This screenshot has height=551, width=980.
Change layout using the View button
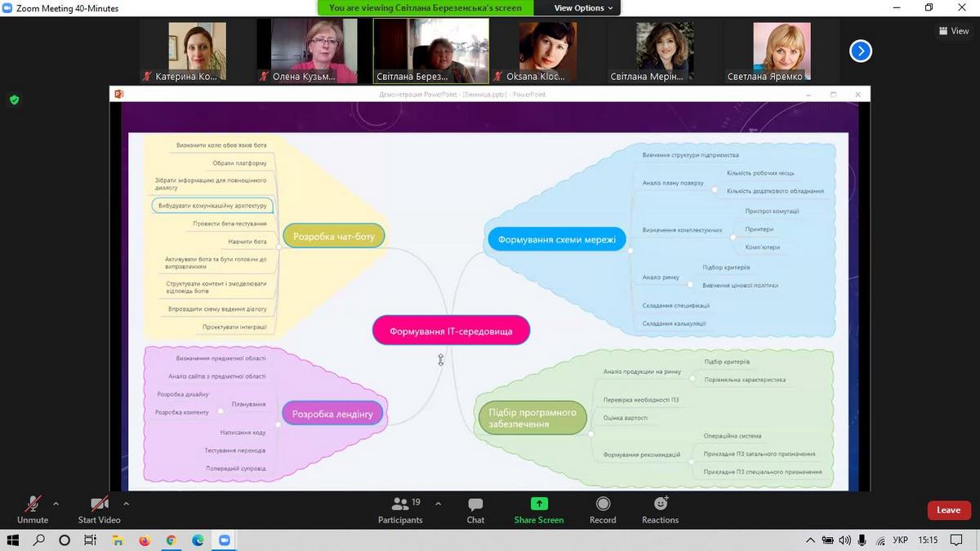(954, 31)
